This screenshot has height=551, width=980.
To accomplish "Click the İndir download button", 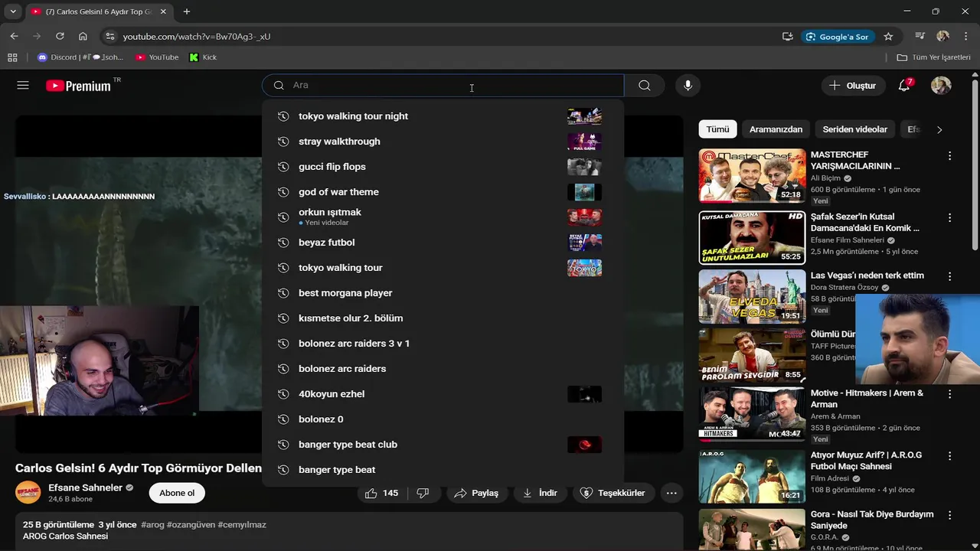I will 540,493.
